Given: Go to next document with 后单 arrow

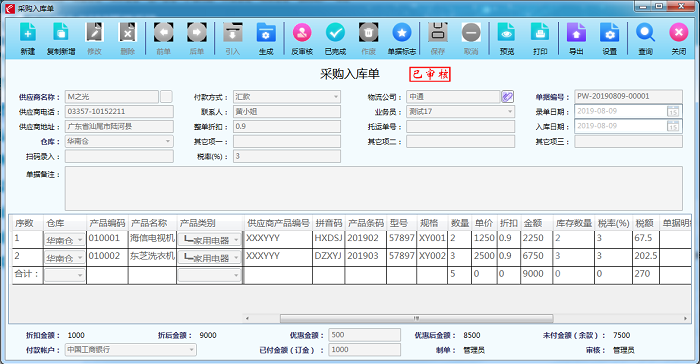Looking at the screenshot, I should pos(197,33).
